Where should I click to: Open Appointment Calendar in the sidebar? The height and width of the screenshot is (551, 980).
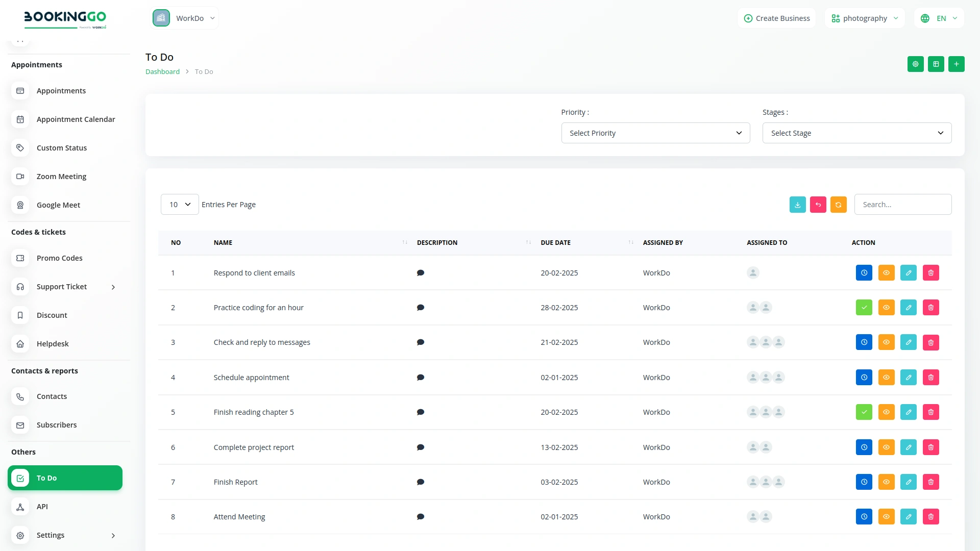[x=76, y=119]
